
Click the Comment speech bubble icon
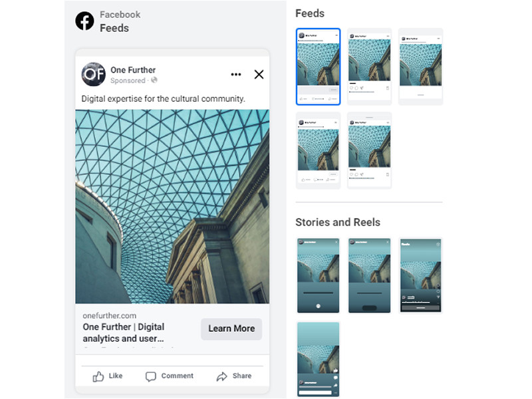pyautogui.click(x=151, y=376)
